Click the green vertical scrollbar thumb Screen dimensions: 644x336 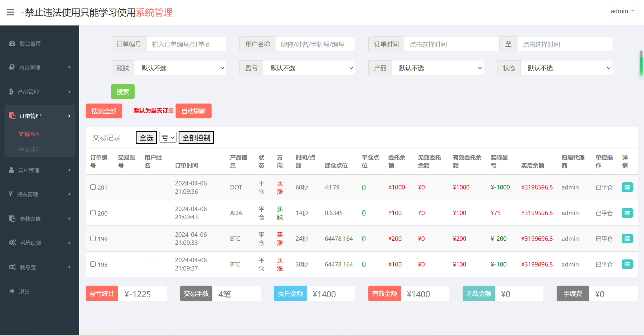pos(641,63)
